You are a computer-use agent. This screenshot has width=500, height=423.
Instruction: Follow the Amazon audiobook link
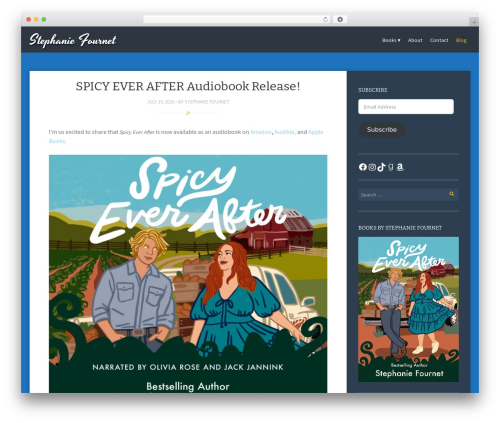click(x=261, y=132)
